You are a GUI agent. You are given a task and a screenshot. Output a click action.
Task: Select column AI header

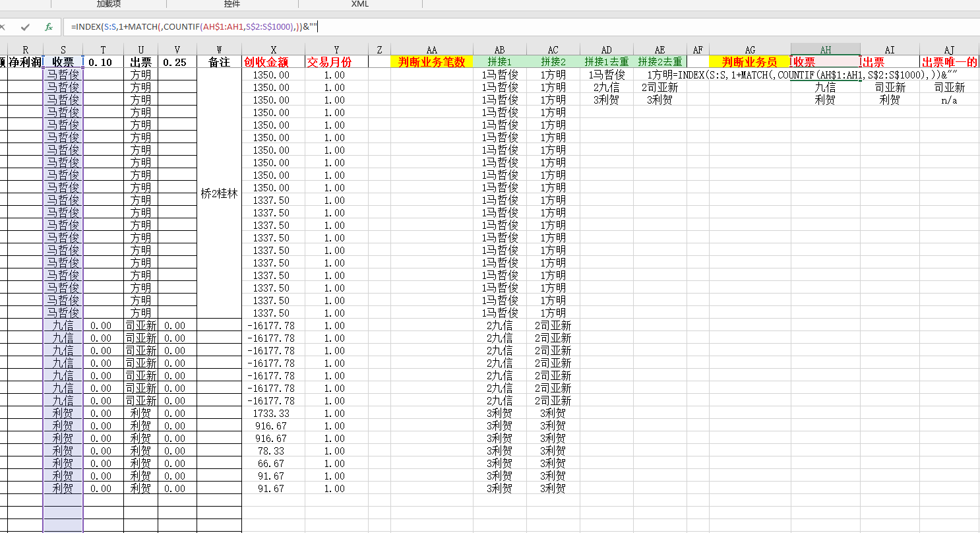(890, 49)
